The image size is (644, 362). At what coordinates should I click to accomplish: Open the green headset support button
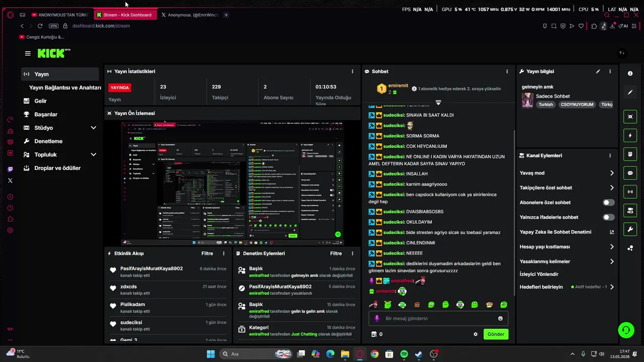pyautogui.click(x=626, y=330)
